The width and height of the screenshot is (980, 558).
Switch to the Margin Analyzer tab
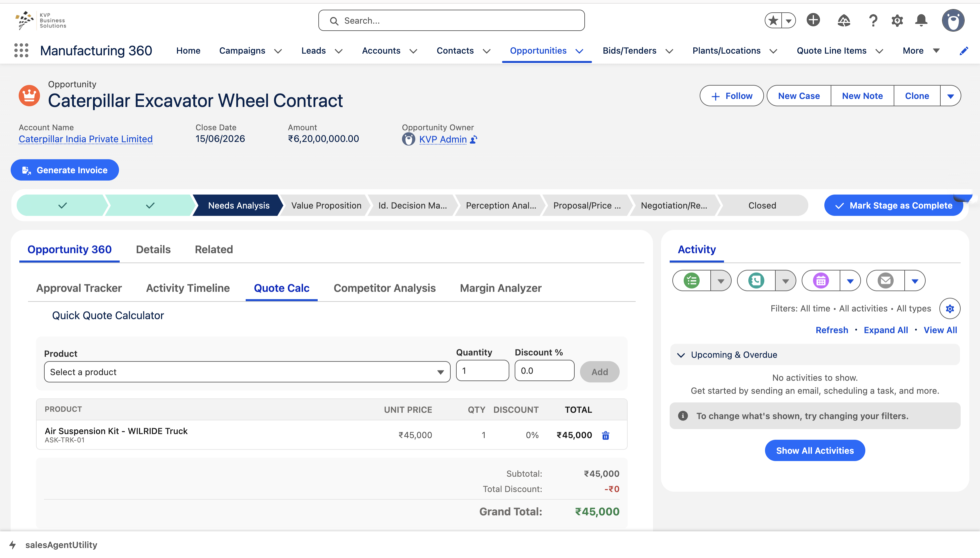click(500, 288)
